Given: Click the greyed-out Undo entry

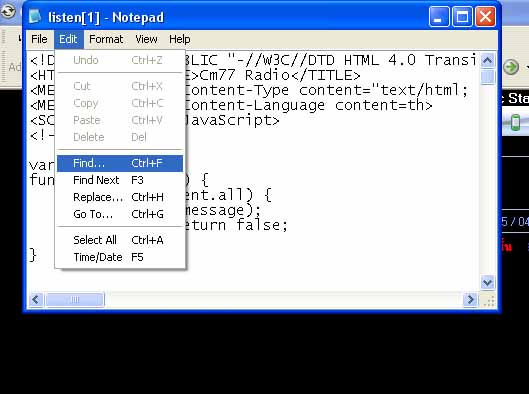Looking at the screenshot, I should 120,60.
